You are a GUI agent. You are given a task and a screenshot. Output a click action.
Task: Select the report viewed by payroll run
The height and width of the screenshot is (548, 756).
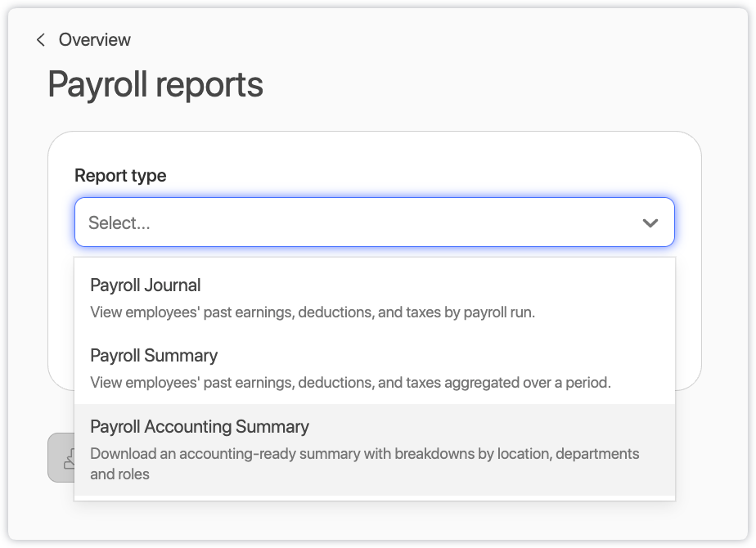[374, 298]
